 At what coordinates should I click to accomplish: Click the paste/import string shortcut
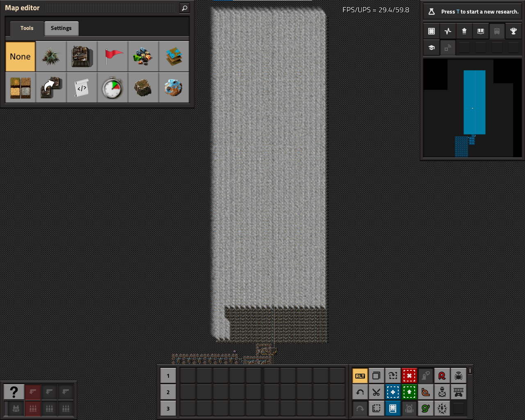393,376
